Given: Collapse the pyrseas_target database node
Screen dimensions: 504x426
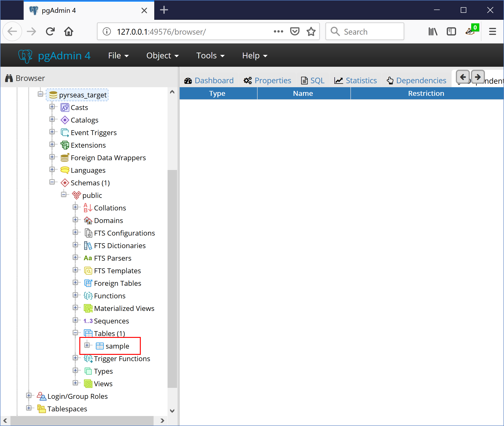Looking at the screenshot, I should (x=40, y=94).
